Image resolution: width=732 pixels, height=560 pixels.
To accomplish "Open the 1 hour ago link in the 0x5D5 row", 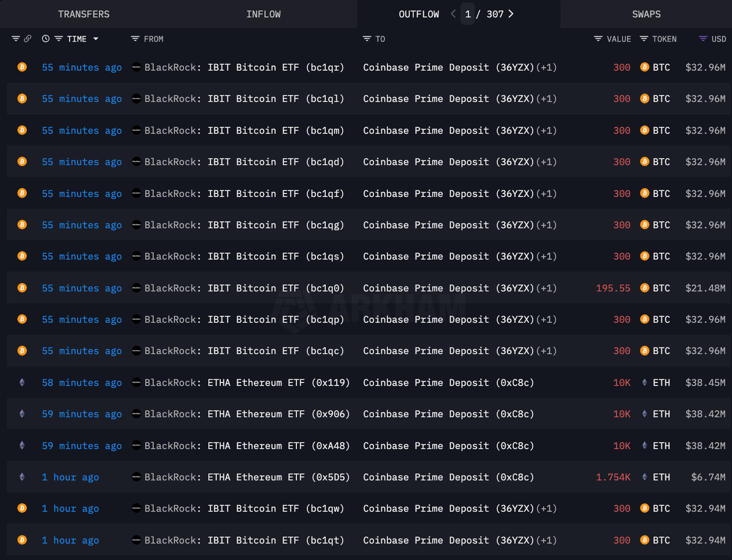I will coord(70,477).
